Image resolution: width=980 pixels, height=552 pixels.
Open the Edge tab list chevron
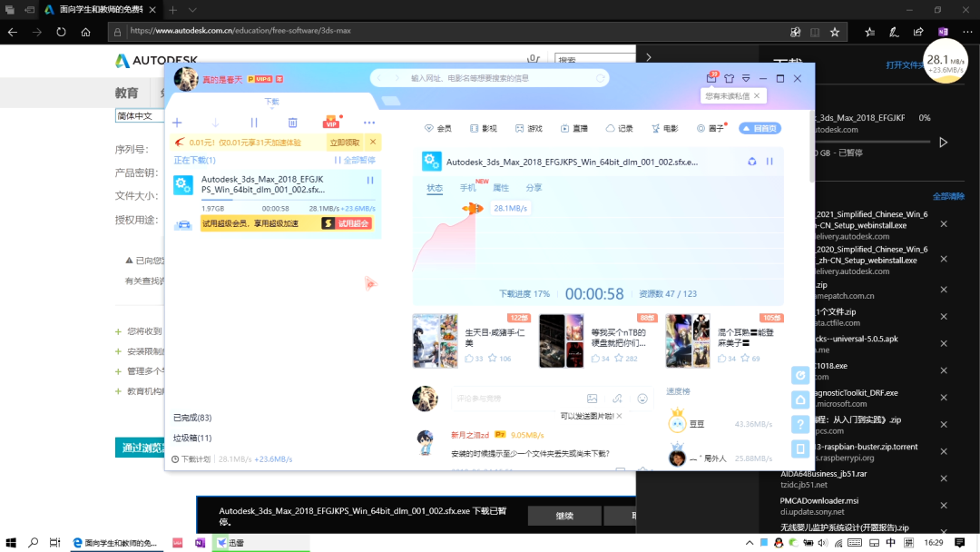coord(192,10)
